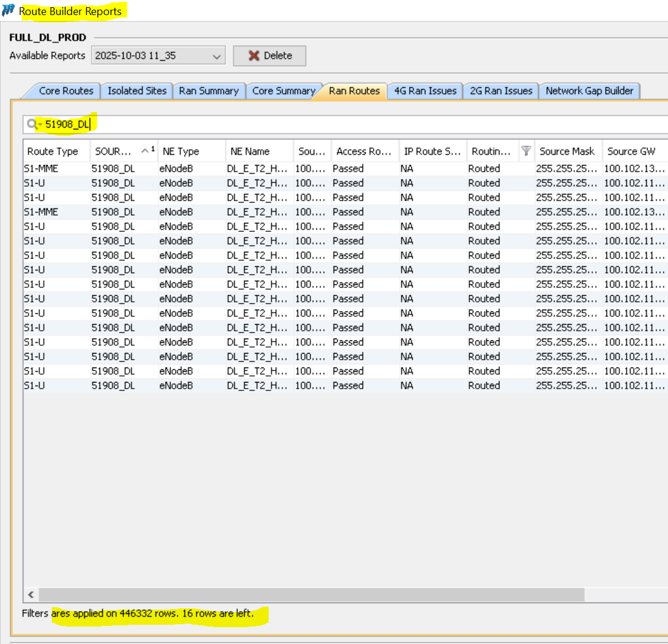Click the NE Name column header
This screenshot has height=644, width=668.
[250, 151]
